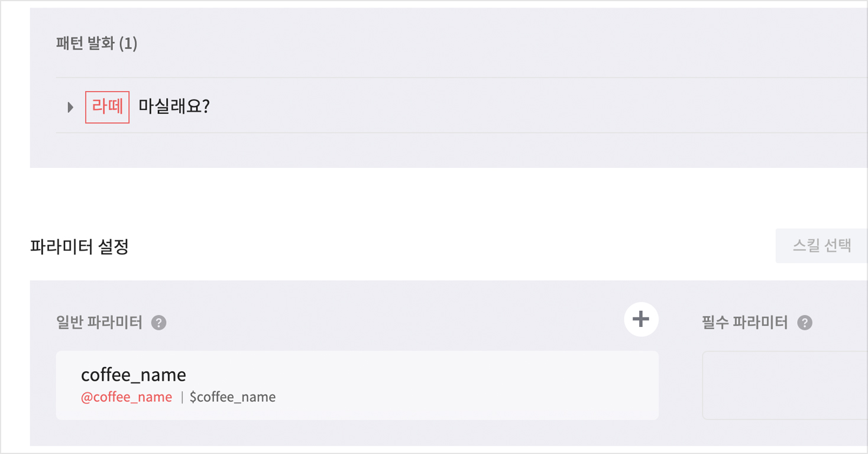The height and width of the screenshot is (454, 868).
Task: Show help for 필수 파라미터
Action: [x=804, y=323]
